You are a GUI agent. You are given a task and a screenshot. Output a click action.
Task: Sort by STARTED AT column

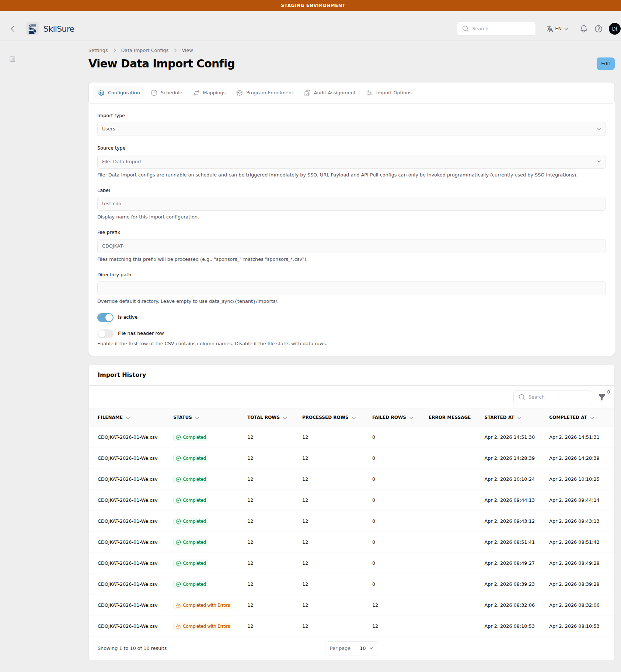503,417
